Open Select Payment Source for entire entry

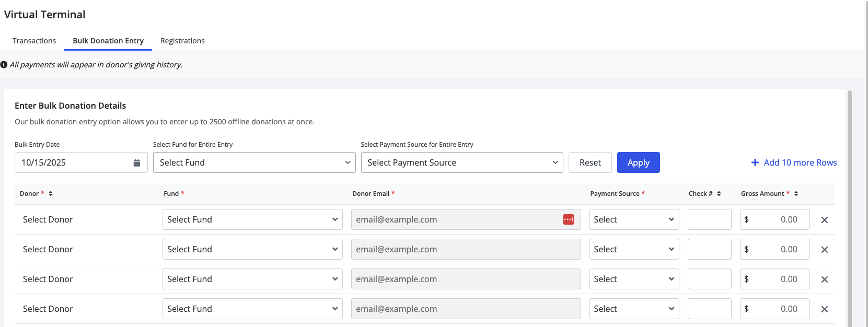[x=461, y=162]
